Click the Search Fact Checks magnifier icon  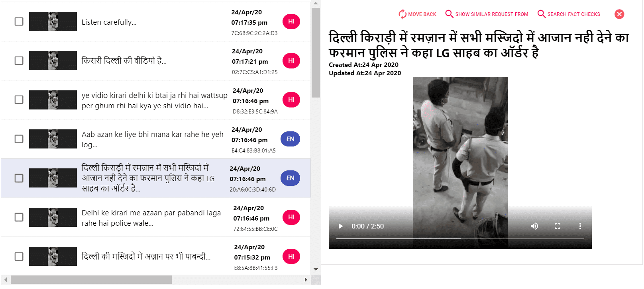[542, 14]
